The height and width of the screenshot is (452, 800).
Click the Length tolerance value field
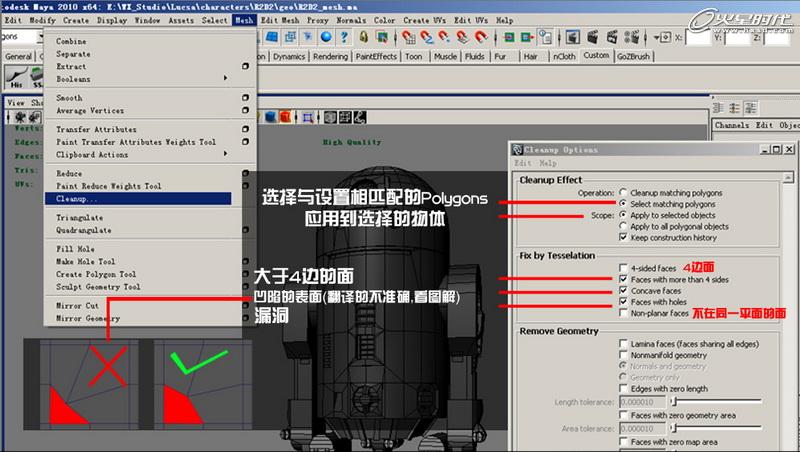[642, 402]
